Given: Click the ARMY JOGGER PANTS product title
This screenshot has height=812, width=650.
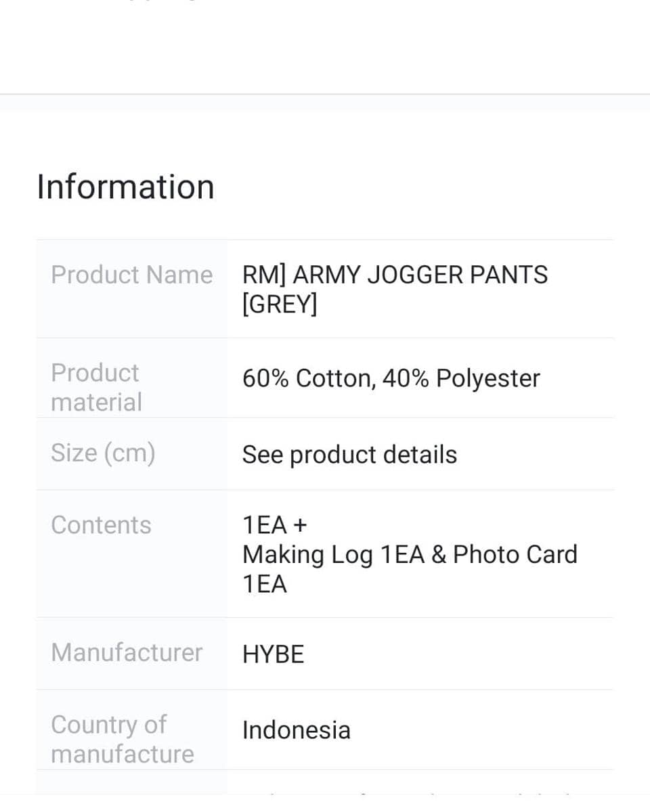Looking at the screenshot, I should tap(420, 275).
